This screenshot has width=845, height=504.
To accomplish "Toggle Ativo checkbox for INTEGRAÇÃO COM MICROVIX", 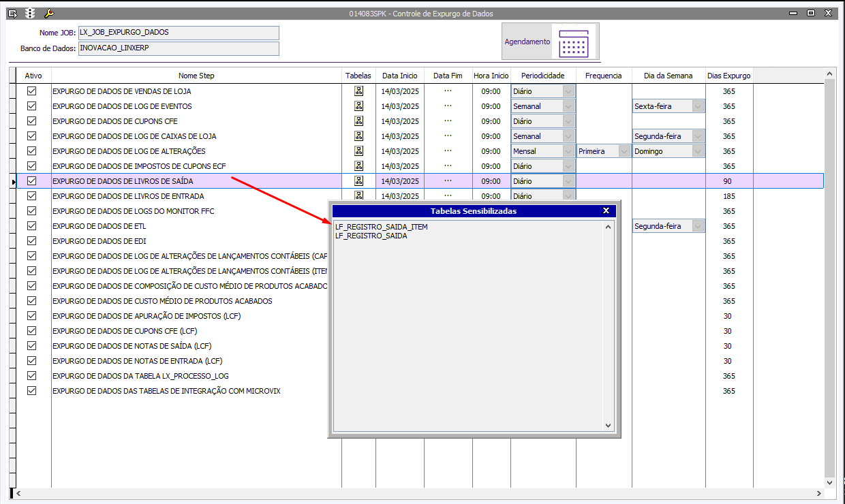I will (x=31, y=391).
